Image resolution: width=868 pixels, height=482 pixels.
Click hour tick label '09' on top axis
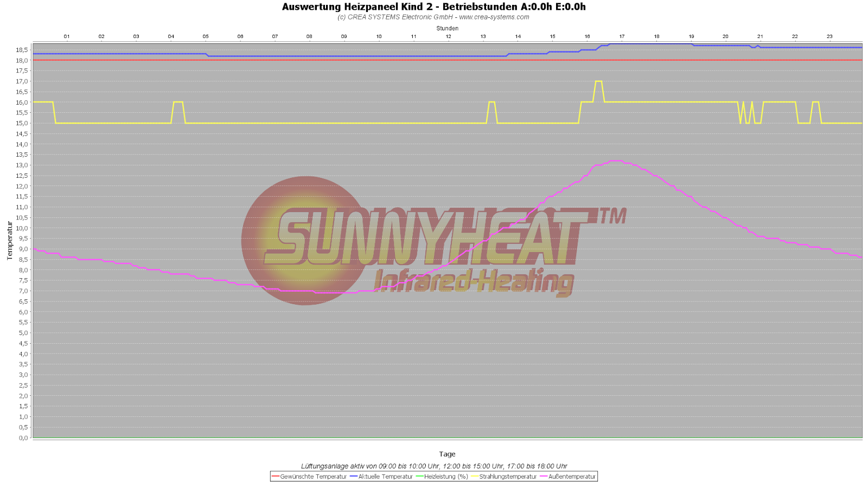coord(344,36)
